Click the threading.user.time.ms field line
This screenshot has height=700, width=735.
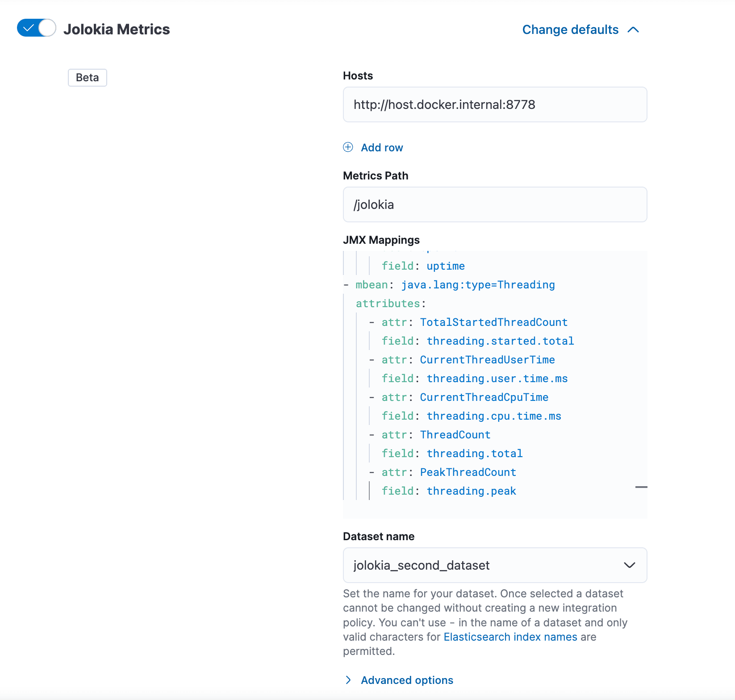[x=497, y=379]
